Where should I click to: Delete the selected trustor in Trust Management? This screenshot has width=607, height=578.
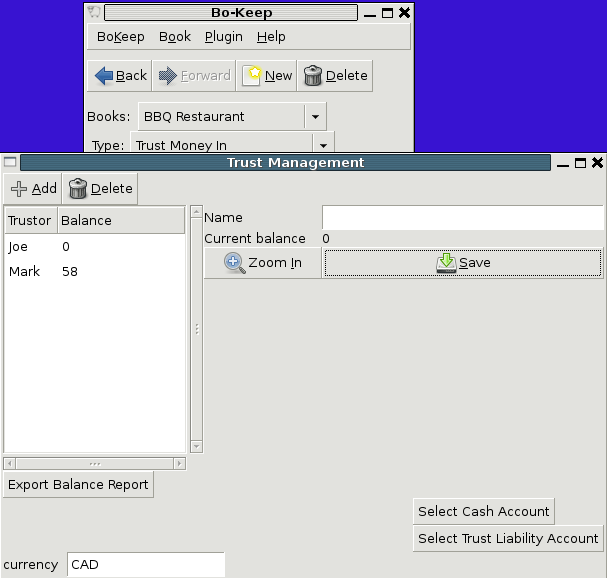point(100,188)
